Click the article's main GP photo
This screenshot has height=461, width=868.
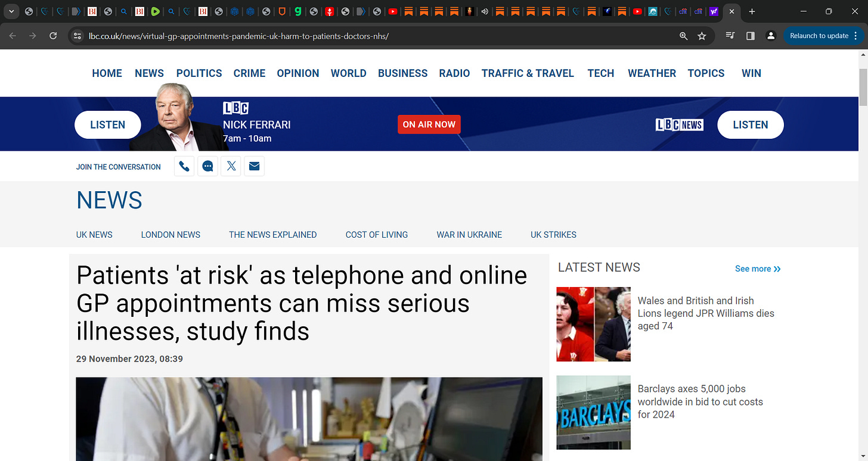(x=309, y=419)
